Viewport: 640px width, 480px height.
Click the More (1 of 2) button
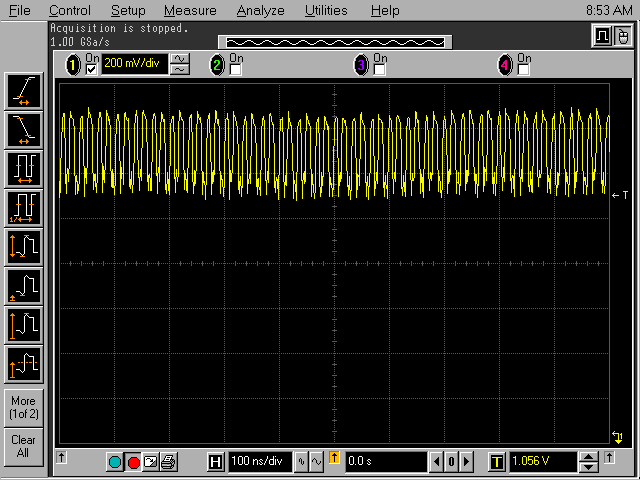click(23, 407)
